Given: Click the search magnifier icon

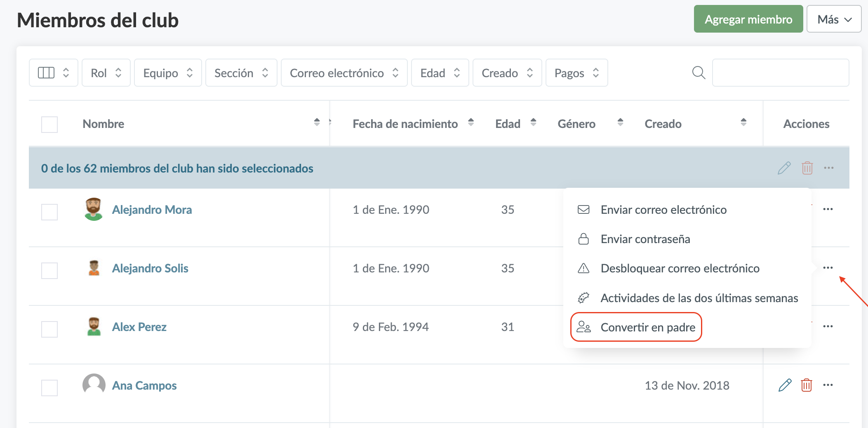Looking at the screenshot, I should [698, 73].
